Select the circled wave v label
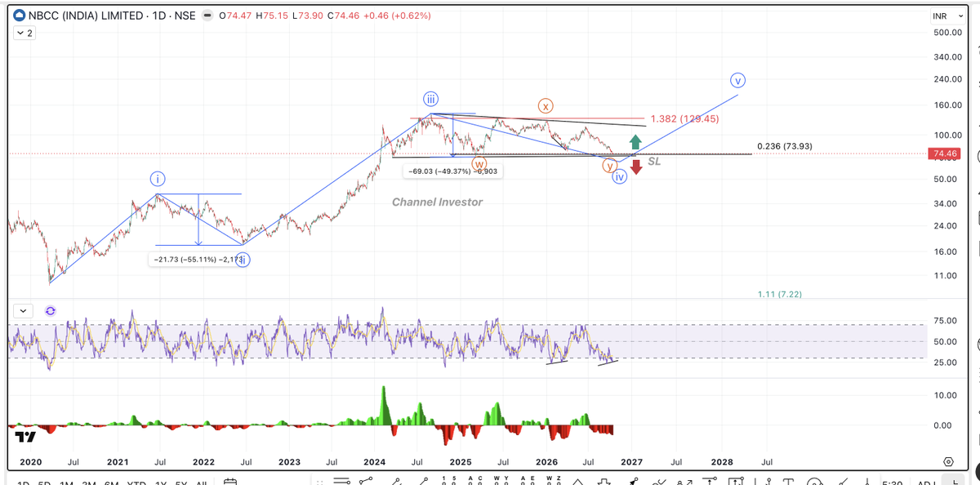 point(738,81)
